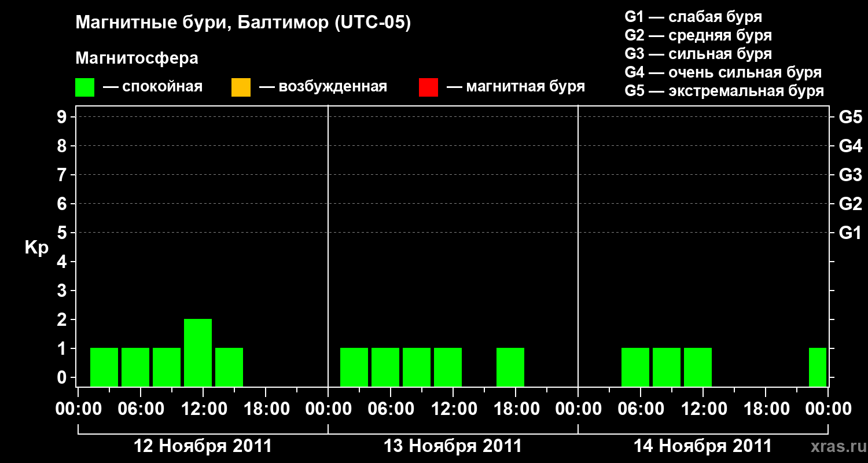Select the Kp 2 bar on 12 November
The height and width of the screenshot is (463, 868).
(x=198, y=352)
